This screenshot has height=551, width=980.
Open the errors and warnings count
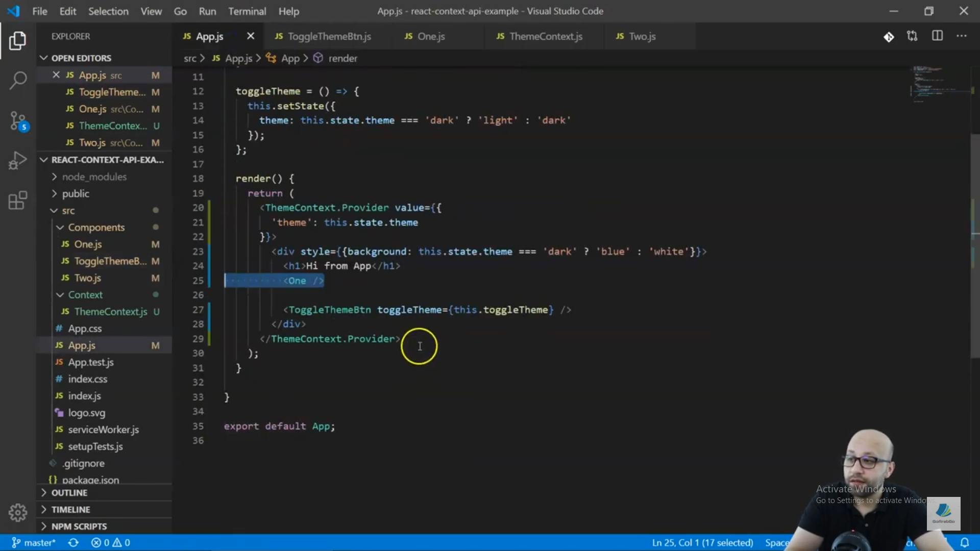point(111,542)
